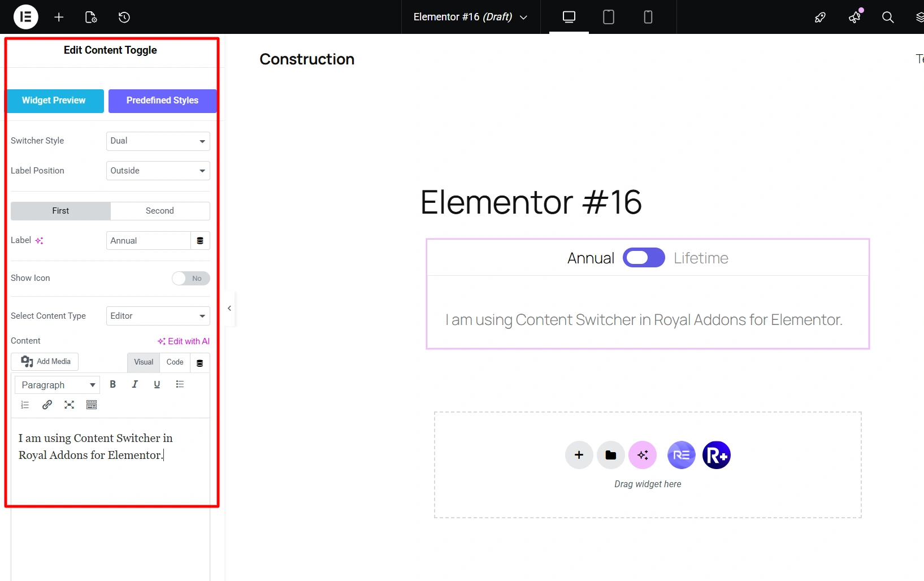Click the Drag widget here text
This screenshot has width=924, height=581.
coord(648,484)
